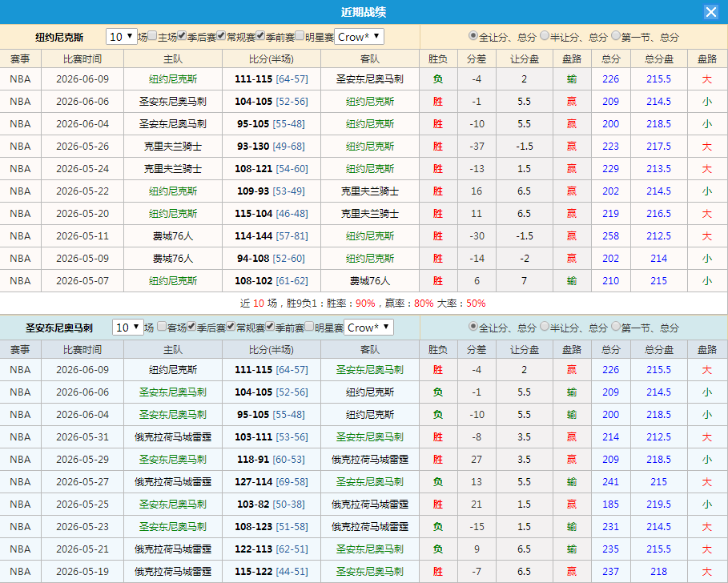
Task: Click the score 108-102 [61-62]
Action: tap(271, 281)
